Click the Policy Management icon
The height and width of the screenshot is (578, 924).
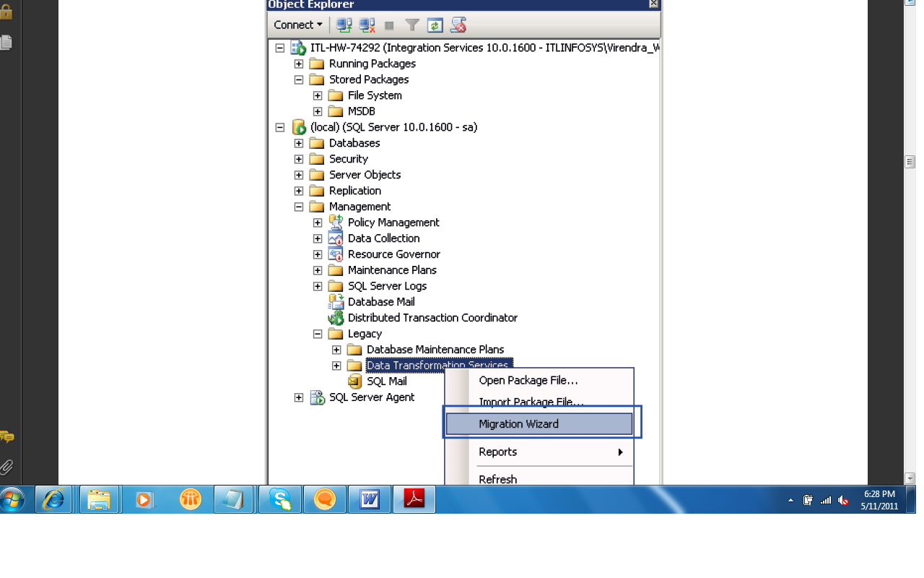(335, 222)
